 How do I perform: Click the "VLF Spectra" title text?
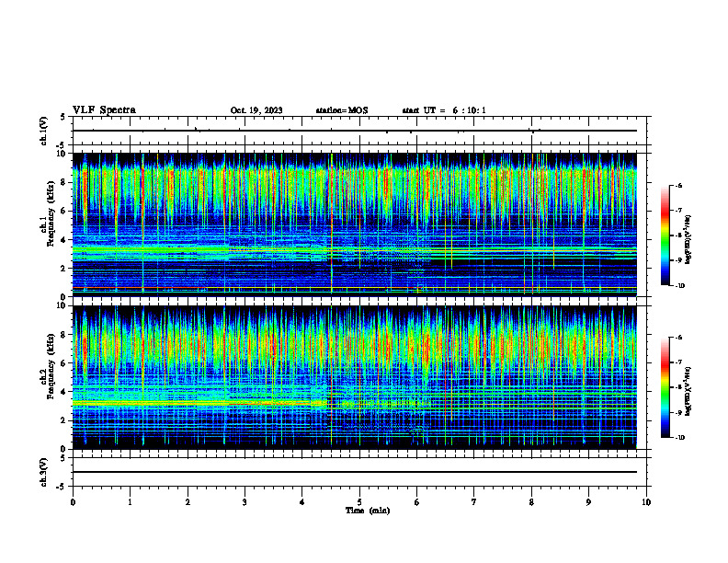[x=104, y=110]
